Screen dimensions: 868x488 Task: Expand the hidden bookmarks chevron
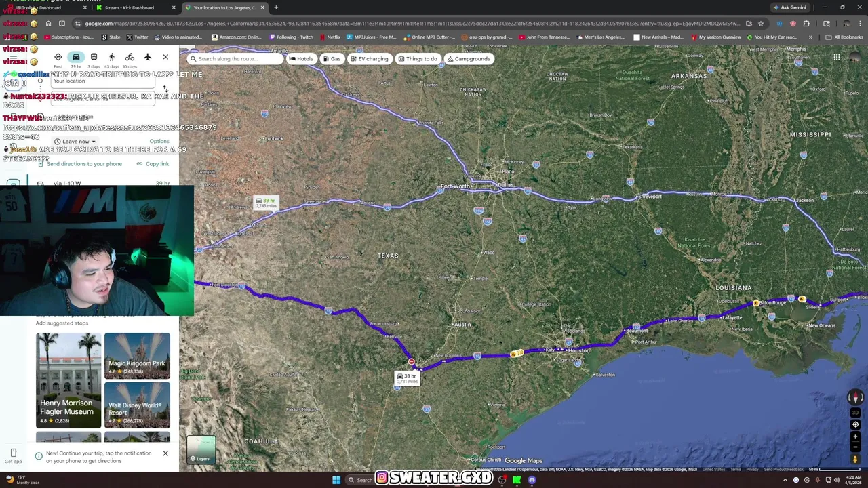coord(812,37)
